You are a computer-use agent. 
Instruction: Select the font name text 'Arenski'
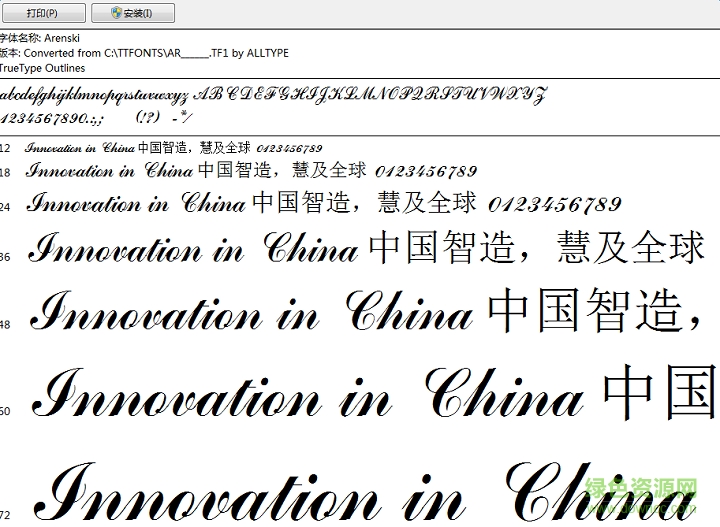[62, 38]
